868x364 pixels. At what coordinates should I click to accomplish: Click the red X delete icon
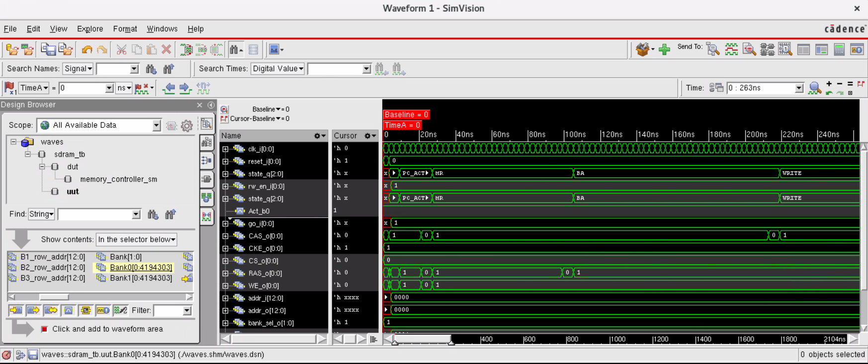point(167,49)
